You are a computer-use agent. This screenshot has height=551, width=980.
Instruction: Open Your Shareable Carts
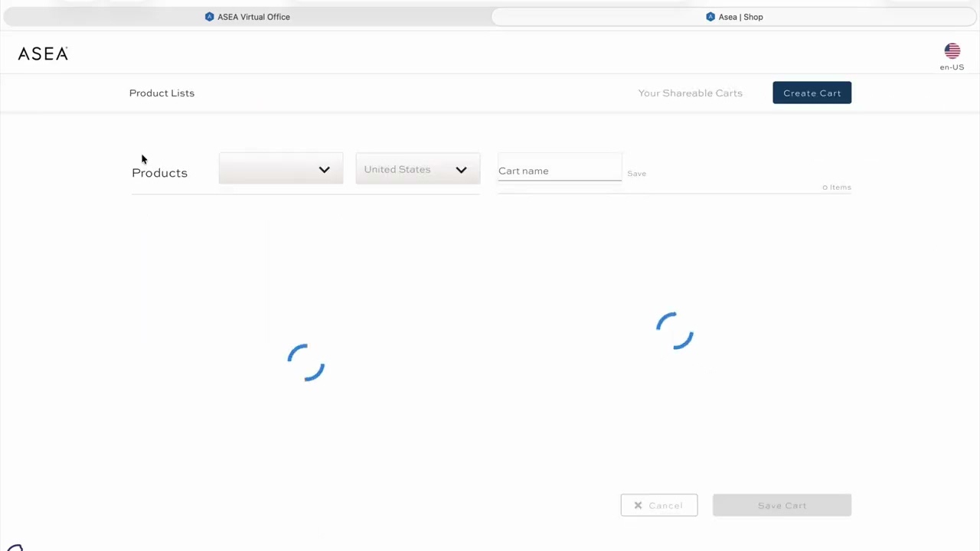[690, 93]
